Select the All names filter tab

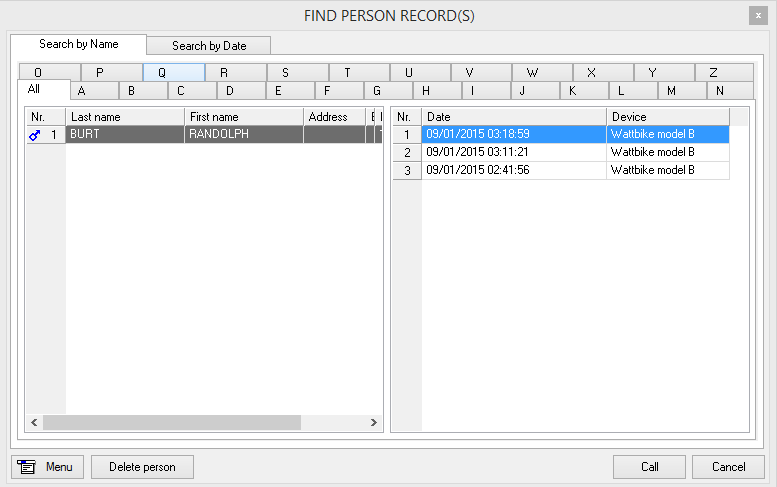(x=35, y=90)
